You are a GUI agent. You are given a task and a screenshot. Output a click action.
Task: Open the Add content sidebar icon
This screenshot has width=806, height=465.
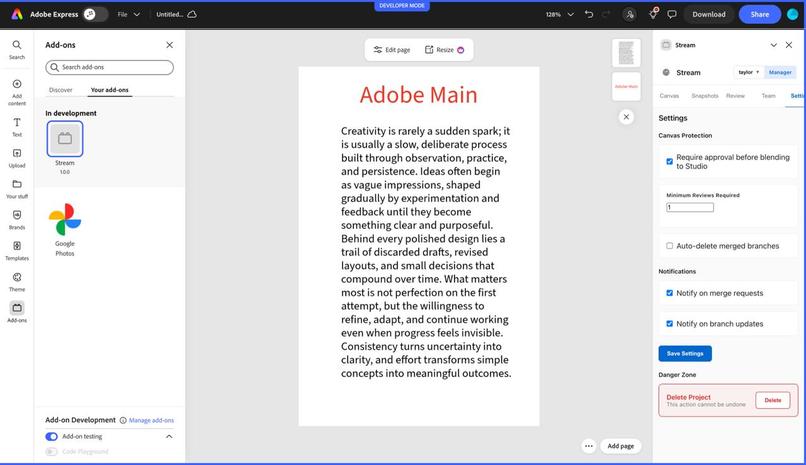click(x=17, y=92)
